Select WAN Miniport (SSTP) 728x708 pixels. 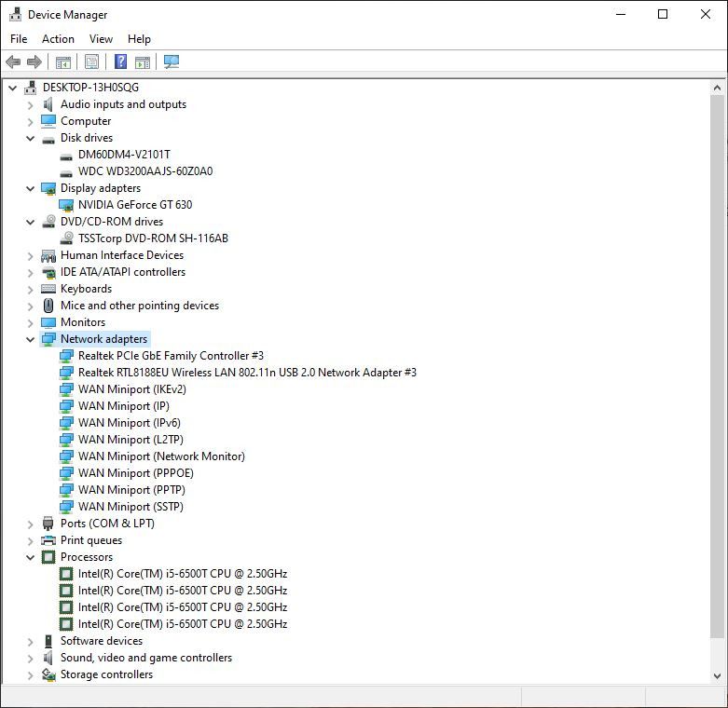click(x=130, y=507)
